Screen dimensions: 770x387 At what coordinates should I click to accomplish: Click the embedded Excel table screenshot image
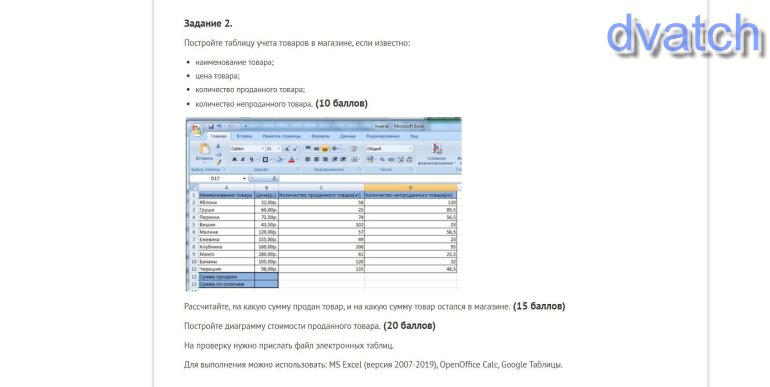point(324,204)
